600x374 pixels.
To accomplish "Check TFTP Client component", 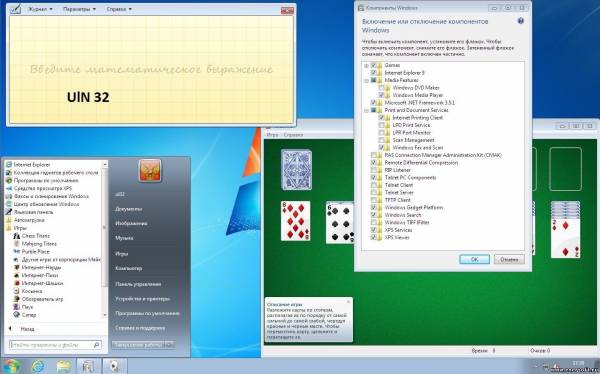I will (373, 200).
